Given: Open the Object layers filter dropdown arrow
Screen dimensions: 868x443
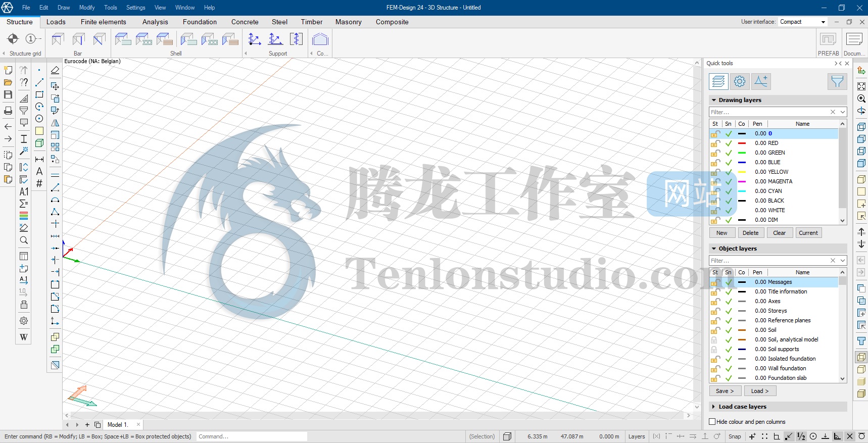Looking at the screenshot, I should (842, 261).
